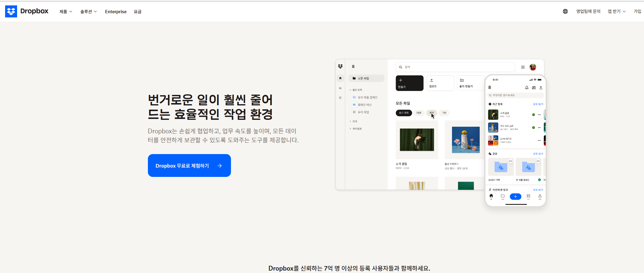Click the 업로드 upload button
The height and width of the screenshot is (273, 644).
coord(440,83)
